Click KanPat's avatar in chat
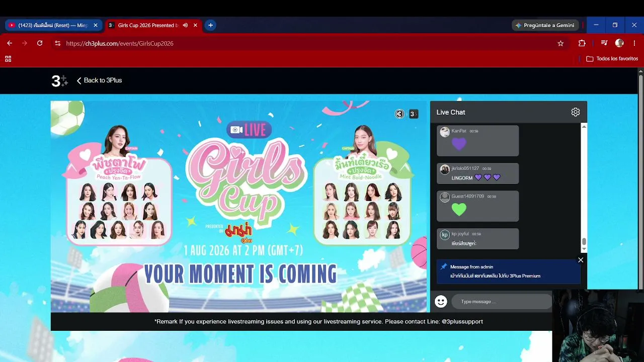The height and width of the screenshot is (362, 644). (x=445, y=132)
